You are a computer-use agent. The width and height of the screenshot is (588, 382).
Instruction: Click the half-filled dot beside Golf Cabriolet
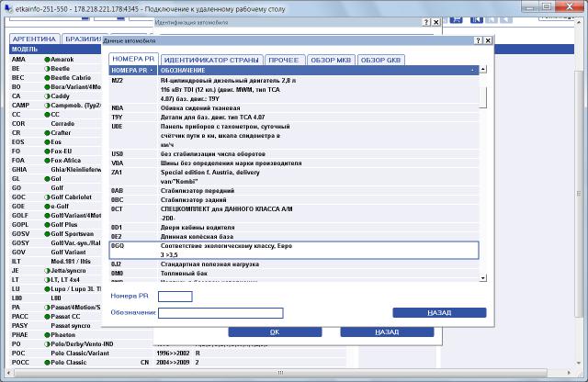click(x=47, y=197)
